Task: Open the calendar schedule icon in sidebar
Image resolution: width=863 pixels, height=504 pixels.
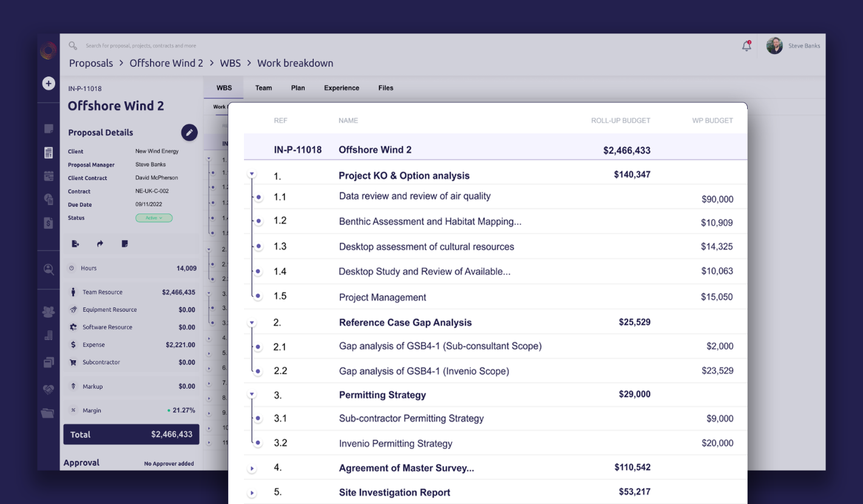Action: coord(49,176)
